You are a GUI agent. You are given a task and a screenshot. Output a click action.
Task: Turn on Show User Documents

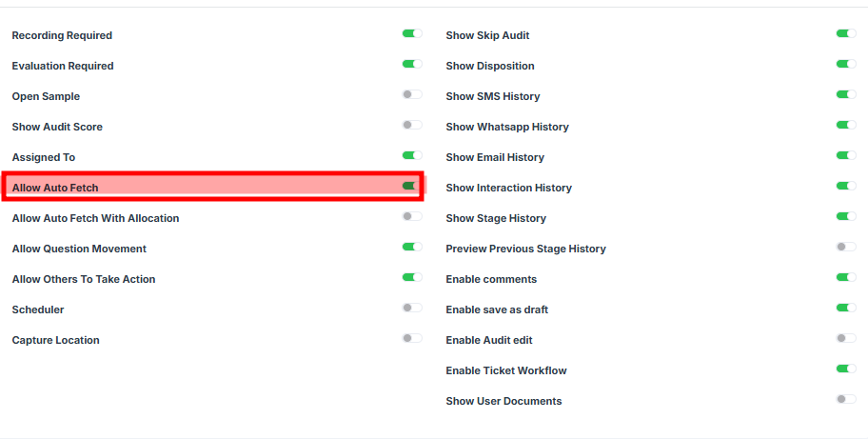(845, 399)
